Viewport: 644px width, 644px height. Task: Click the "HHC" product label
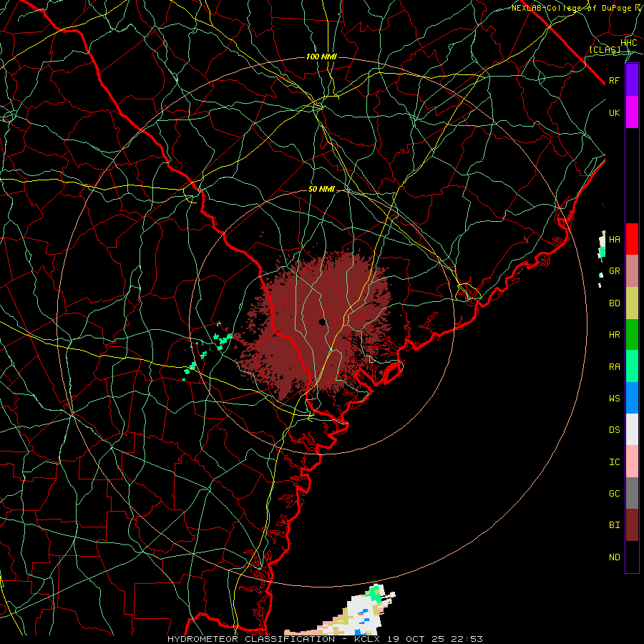[628, 43]
